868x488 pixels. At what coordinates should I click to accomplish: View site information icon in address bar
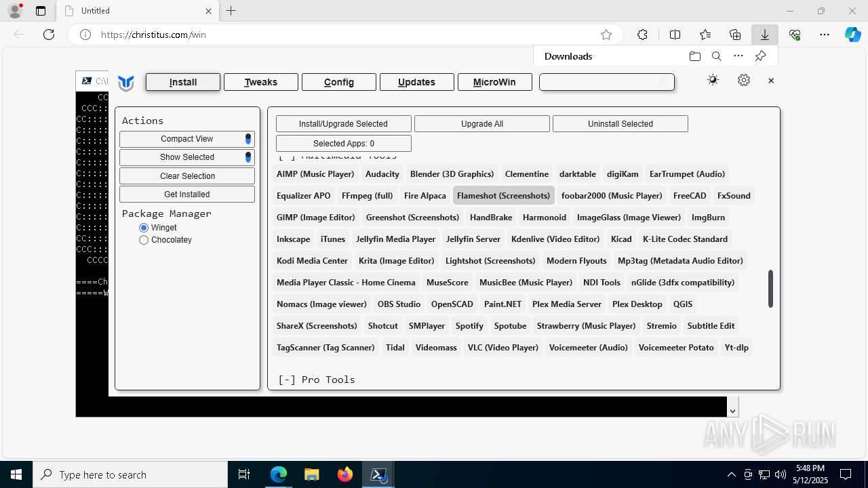(x=85, y=35)
